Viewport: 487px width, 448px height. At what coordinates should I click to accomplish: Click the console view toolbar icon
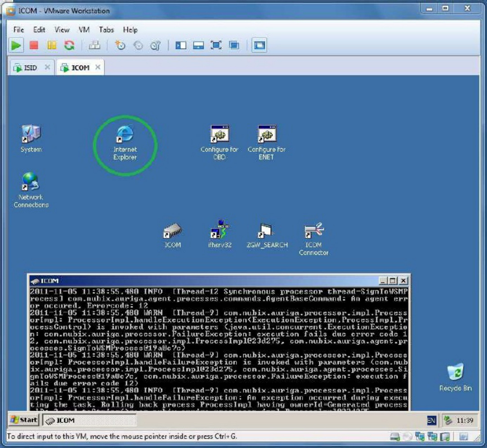click(259, 45)
